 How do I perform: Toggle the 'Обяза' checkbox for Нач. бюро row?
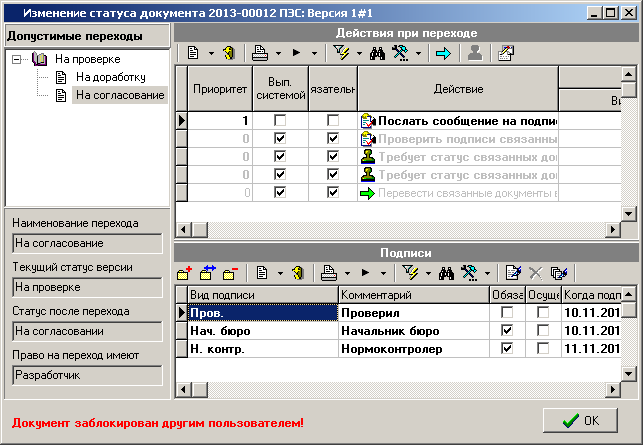pyautogui.click(x=507, y=330)
